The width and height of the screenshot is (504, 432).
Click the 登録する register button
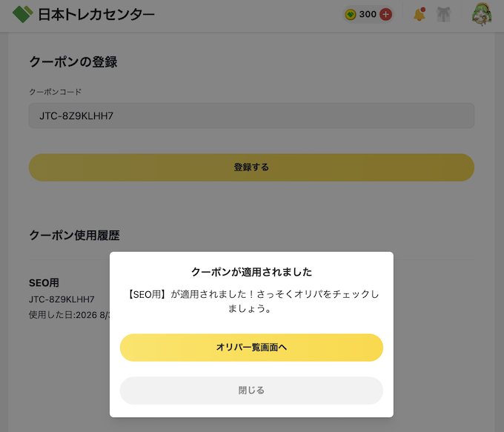tap(251, 167)
